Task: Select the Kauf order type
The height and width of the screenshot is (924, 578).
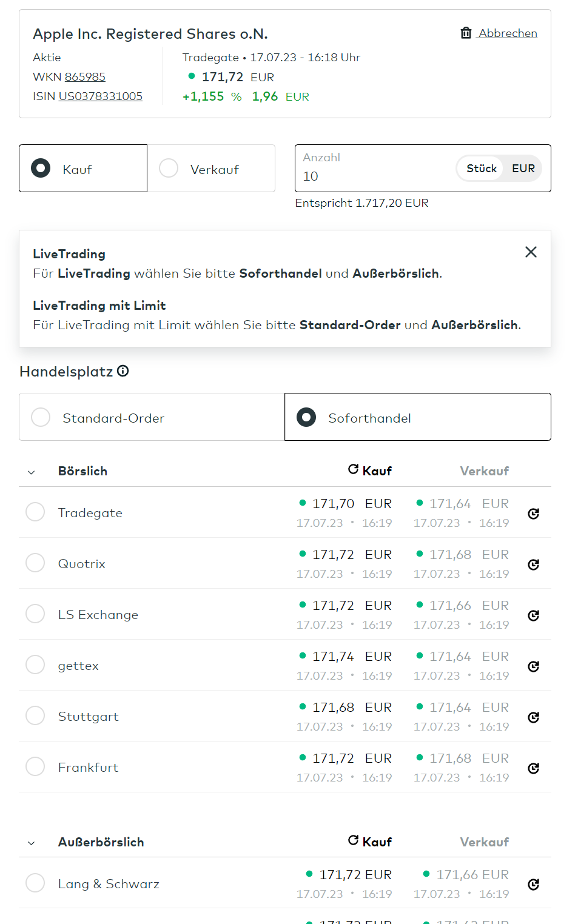Action: (83, 169)
